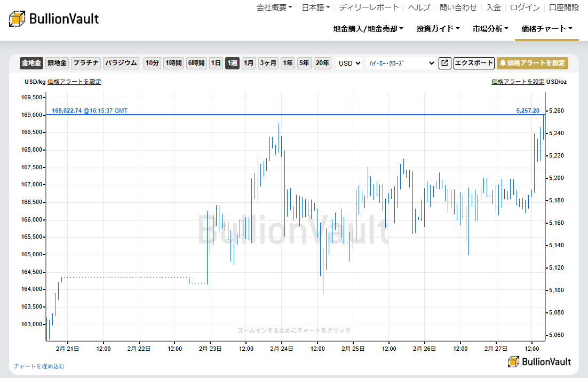Switch to the 銀地金 tab
Viewport: 588px width, 378px height.
click(x=57, y=62)
